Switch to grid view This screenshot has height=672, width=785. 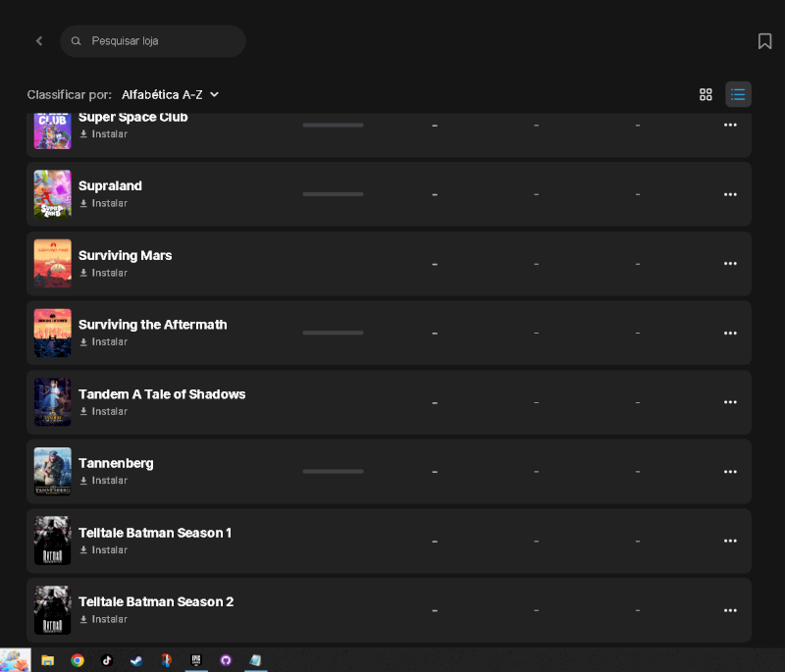706,94
